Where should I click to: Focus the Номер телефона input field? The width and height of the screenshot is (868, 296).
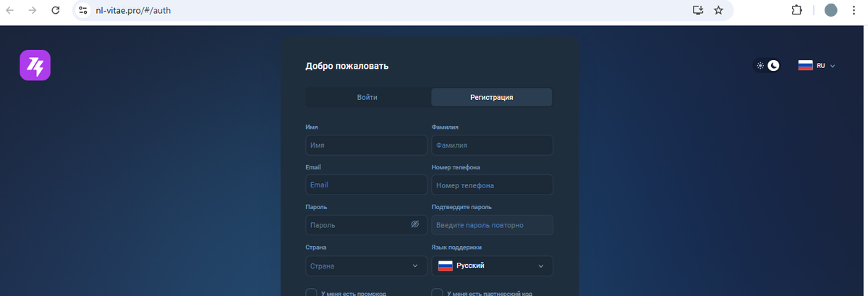click(492, 185)
